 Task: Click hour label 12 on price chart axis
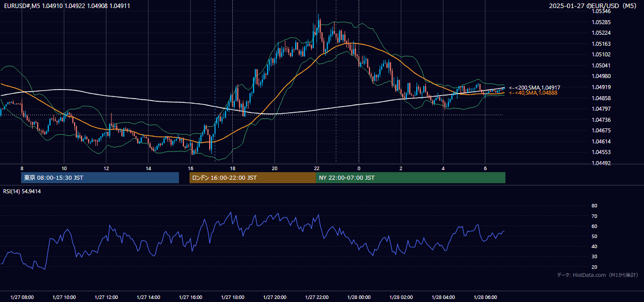point(106,168)
